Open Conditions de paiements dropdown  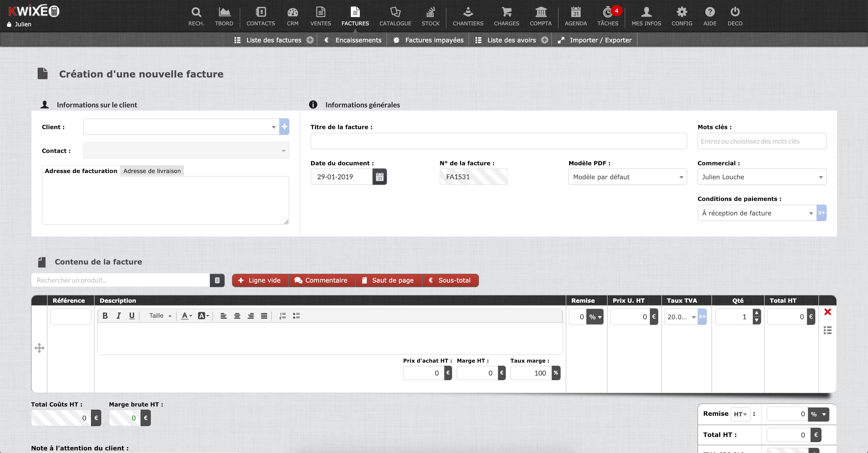point(757,213)
